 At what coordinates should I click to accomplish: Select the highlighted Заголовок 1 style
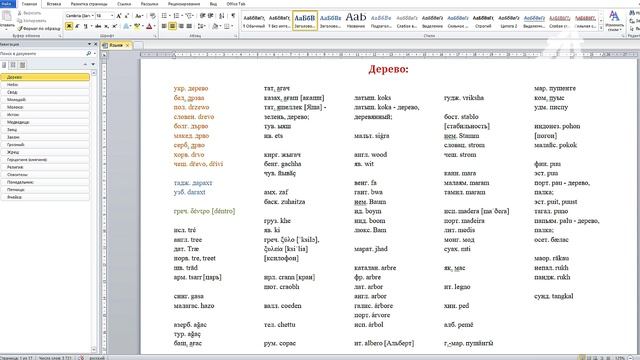pos(305,21)
